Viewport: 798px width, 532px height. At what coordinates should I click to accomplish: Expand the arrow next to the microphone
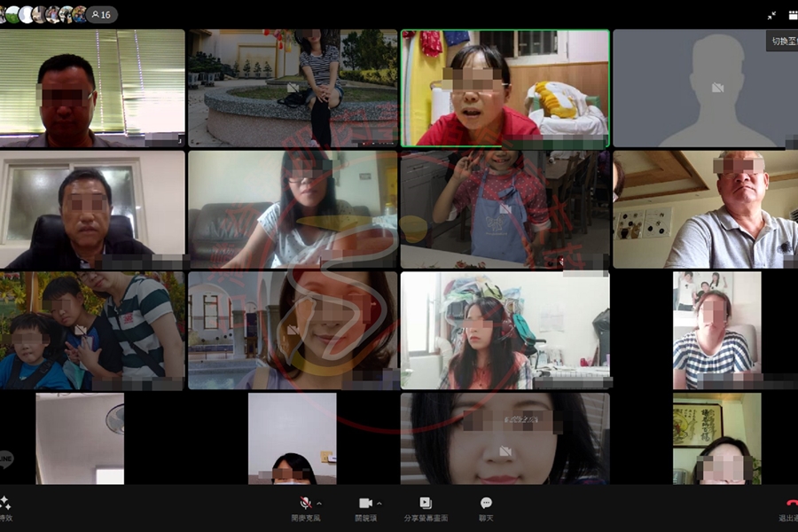[x=319, y=504]
